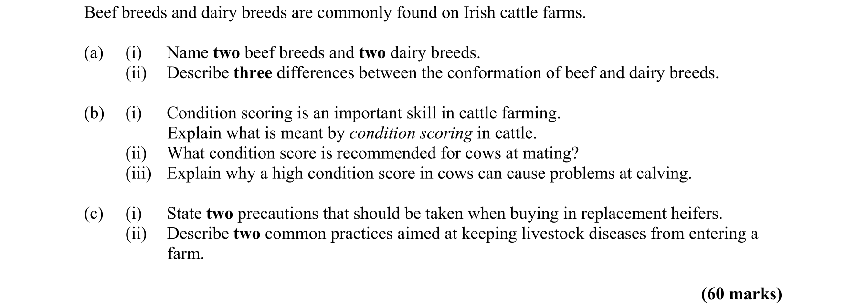Viewport: 868px width, 307px height.
Task: Click the phrase "dairy breeds" in question (a)(i)
Action: coord(434,53)
